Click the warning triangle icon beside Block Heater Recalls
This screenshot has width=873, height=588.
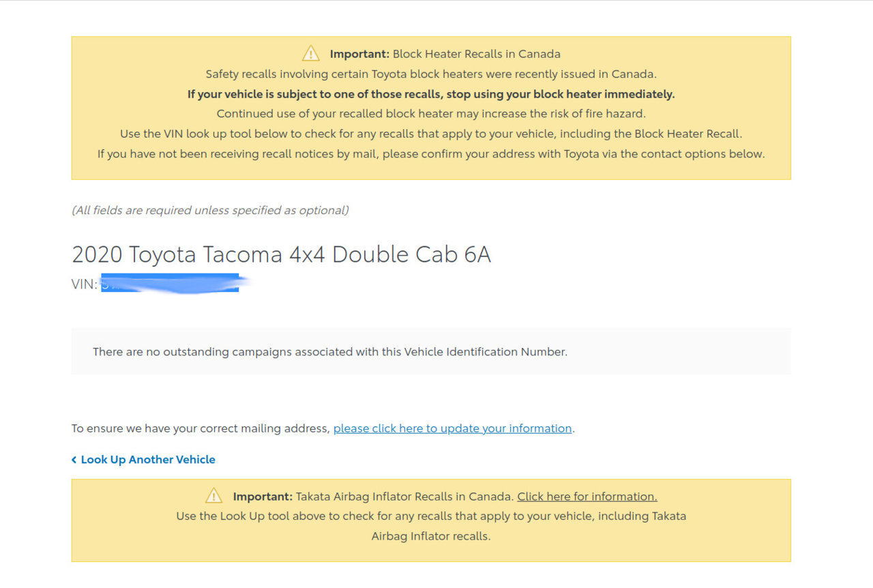(311, 53)
